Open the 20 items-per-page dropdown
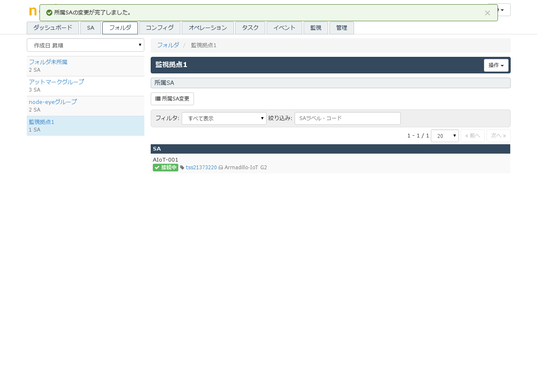 (445, 136)
